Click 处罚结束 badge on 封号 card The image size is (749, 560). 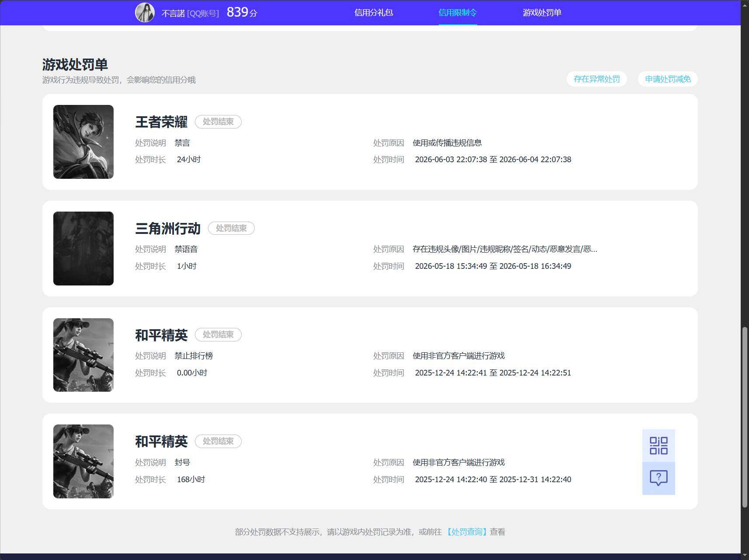[x=218, y=441]
